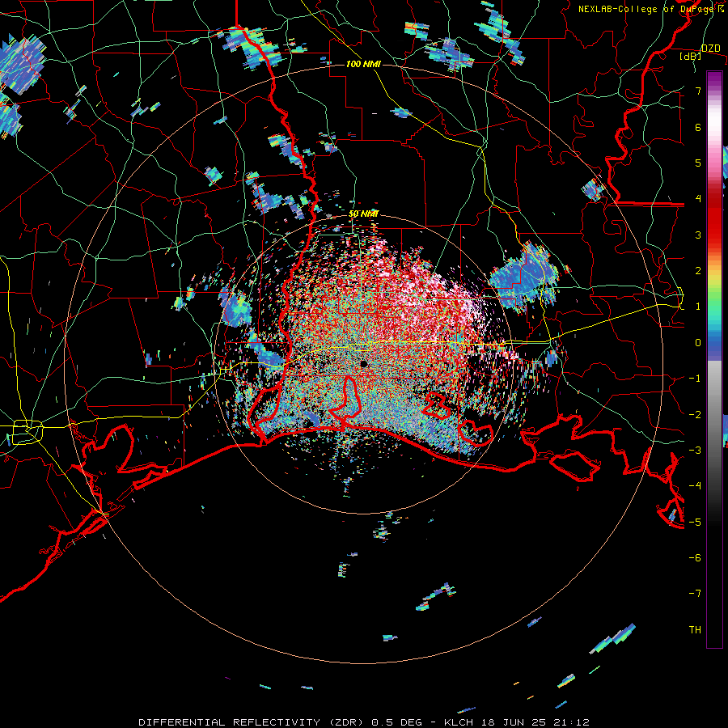Click the "100 NMI" range ring label
This screenshot has width=728, height=728.
[x=363, y=64]
